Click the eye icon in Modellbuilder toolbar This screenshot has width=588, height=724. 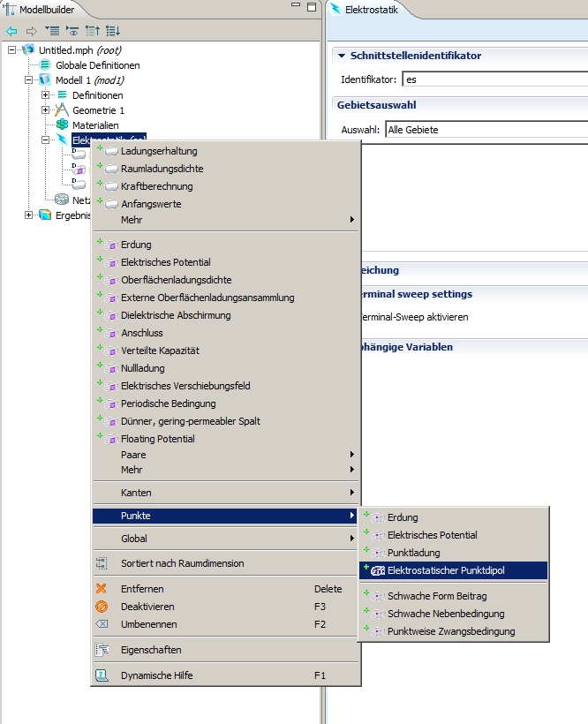[72, 30]
